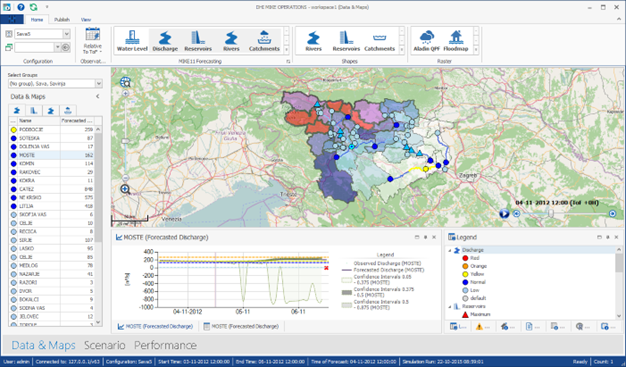Click the map timeline slider handle
This screenshot has height=367, width=626.
[551, 214]
